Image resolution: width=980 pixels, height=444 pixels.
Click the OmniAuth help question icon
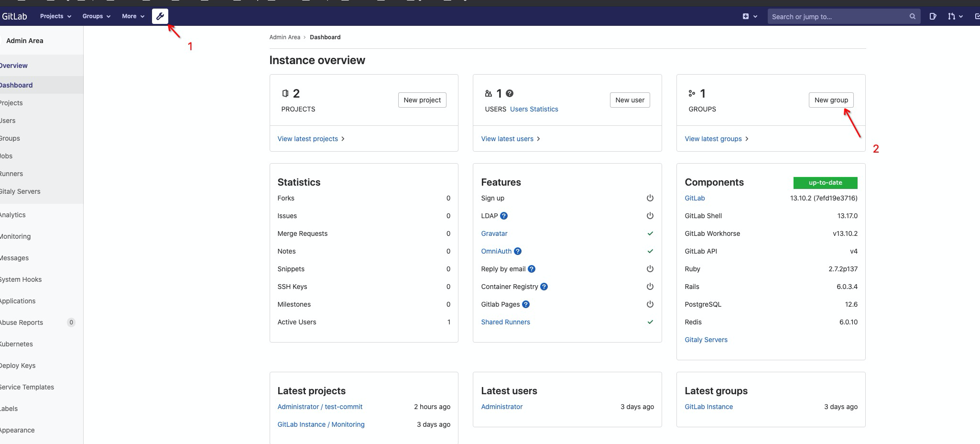coord(518,251)
